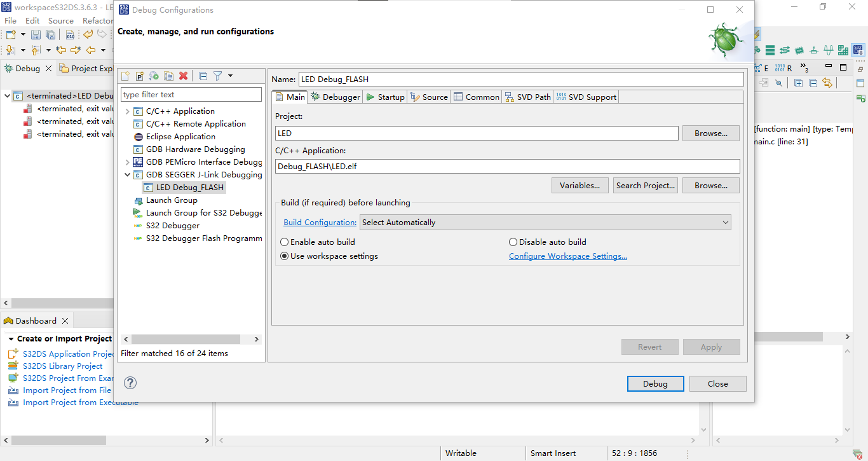Open the launch configurations filter funnel
868x461 pixels.
(x=217, y=76)
